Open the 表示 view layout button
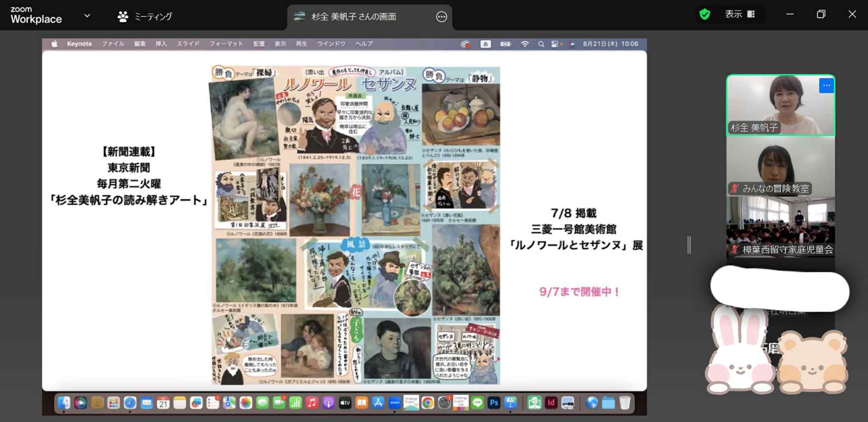The image size is (868, 422). coord(740,14)
